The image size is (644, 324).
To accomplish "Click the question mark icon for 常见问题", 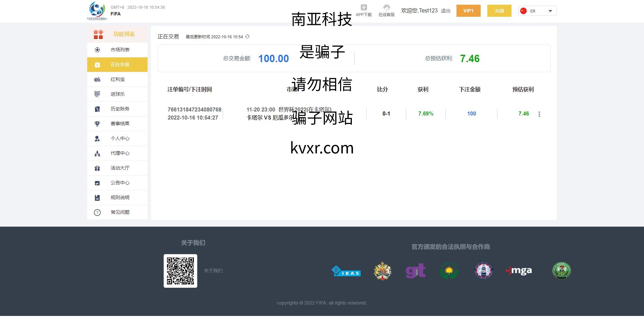I will pyautogui.click(x=97, y=213).
